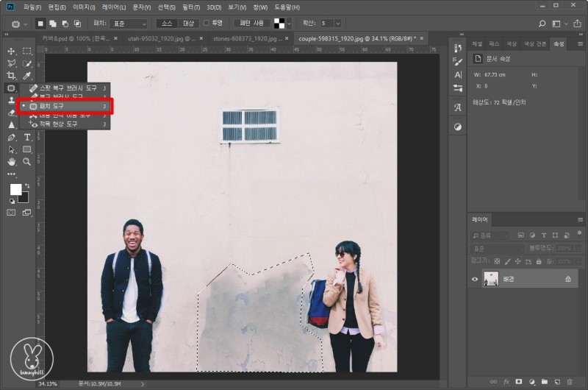This screenshot has height=390, width=588.
Task: Toggle visibility of the 배경 layer
Action: tap(475, 279)
